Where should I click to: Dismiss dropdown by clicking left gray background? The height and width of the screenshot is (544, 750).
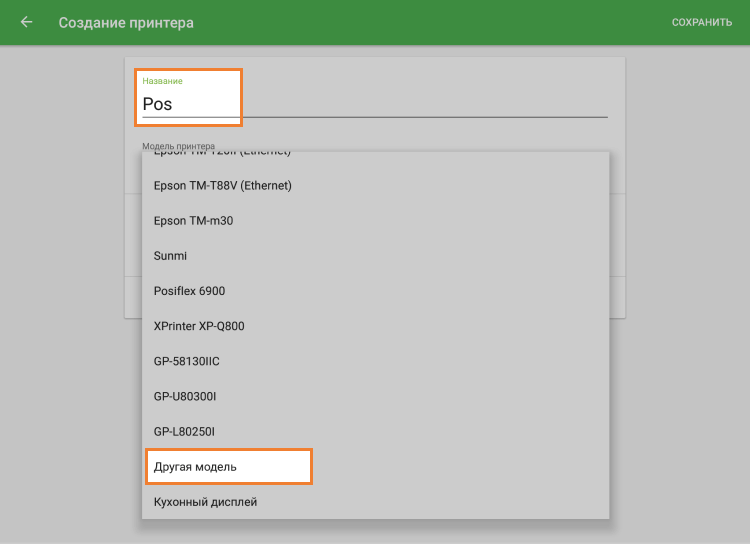click(60, 300)
